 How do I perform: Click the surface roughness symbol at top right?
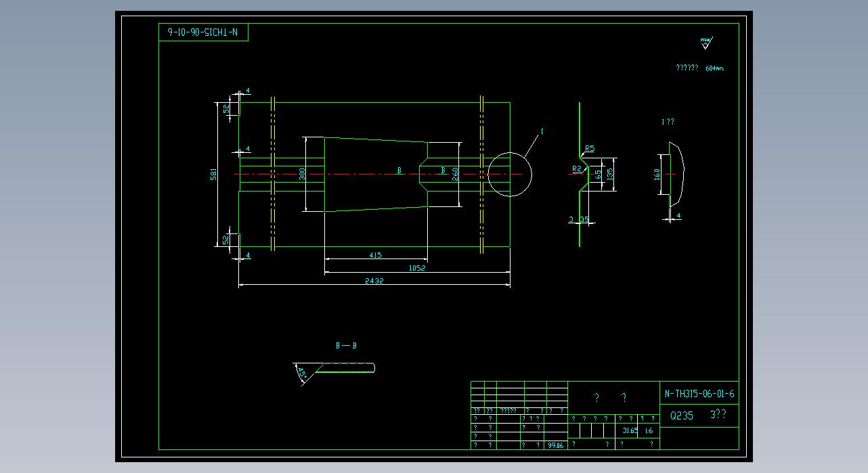pos(706,43)
